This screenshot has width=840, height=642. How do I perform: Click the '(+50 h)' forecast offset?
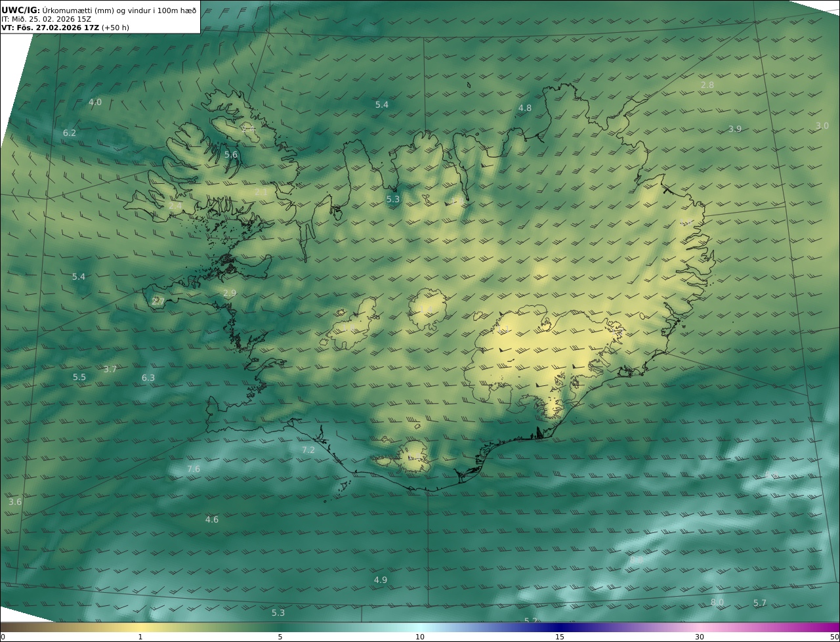point(115,28)
